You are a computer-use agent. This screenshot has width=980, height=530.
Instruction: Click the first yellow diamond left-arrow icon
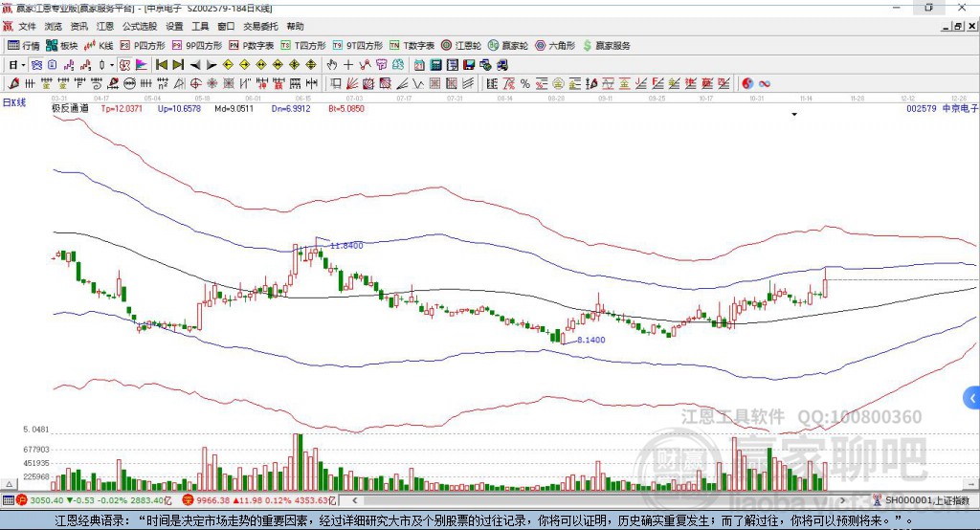tap(228, 64)
